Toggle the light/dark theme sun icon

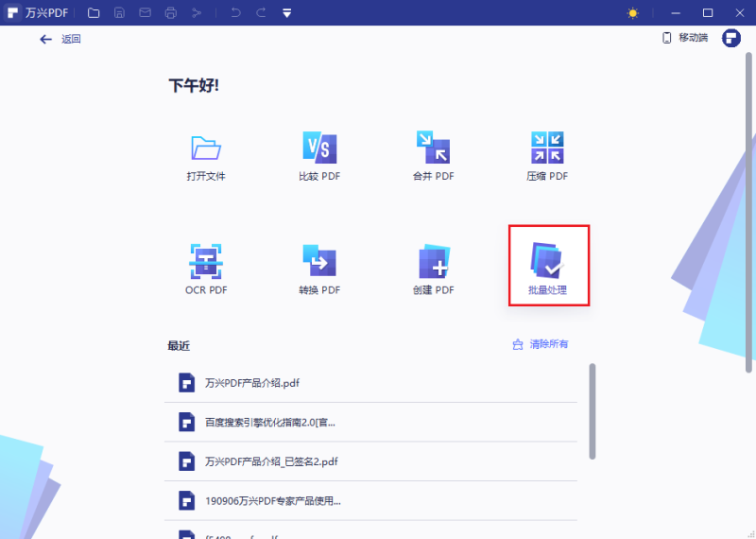click(633, 13)
